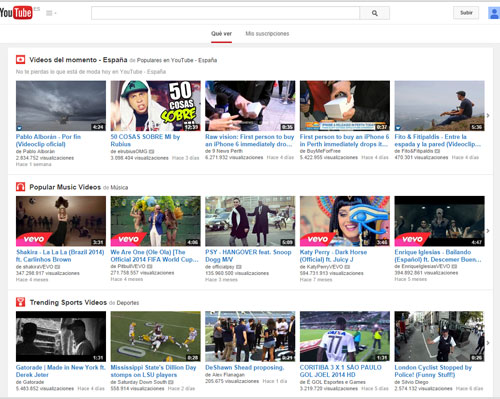Click the YouTube logo
This screenshot has height=399, width=500.
pyautogui.click(x=16, y=13)
